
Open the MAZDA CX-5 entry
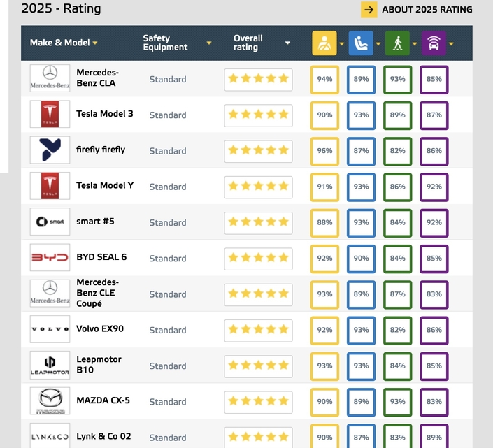coord(102,400)
